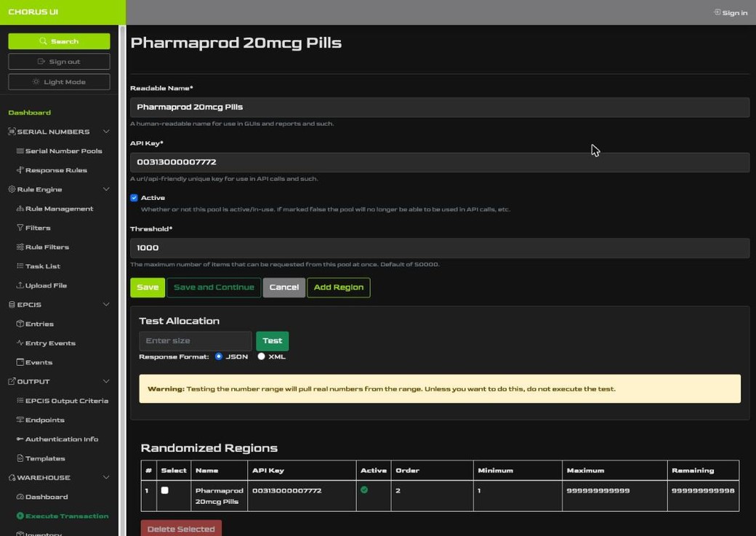
Task: Click the API Key input field
Action: click(x=440, y=162)
